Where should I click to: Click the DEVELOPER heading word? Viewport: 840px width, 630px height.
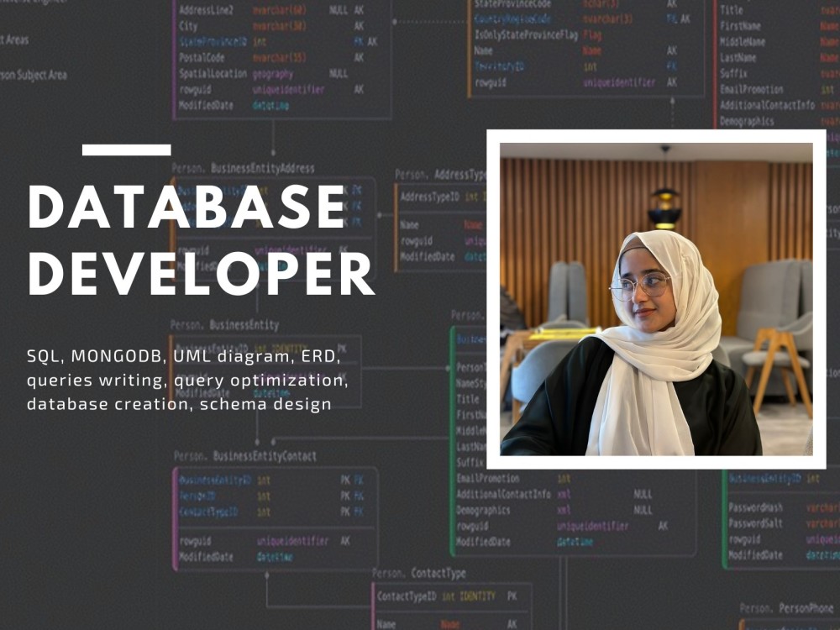pyautogui.click(x=201, y=273)
